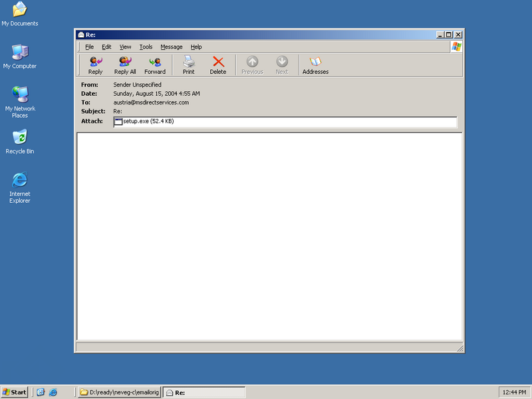Select the My Network Places icon
Screen dimensions: 532x399
(20, 102)
